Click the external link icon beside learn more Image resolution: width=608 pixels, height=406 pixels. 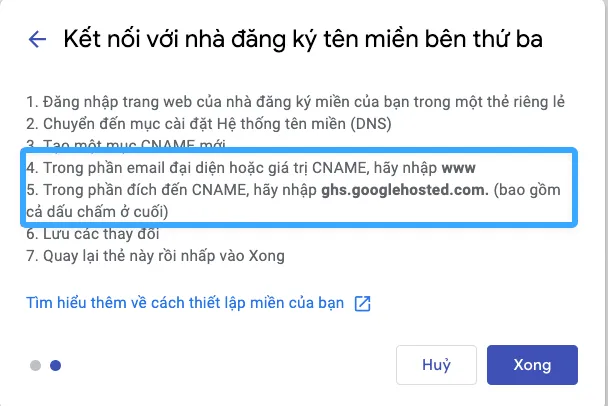pos(362,303)
